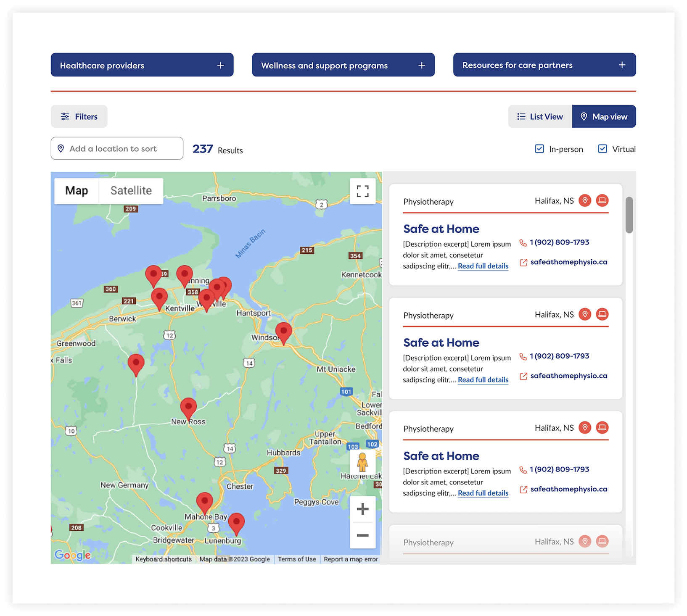Expand Wellness and support programs
Screen dimensions: 687x616
(343, 65)
